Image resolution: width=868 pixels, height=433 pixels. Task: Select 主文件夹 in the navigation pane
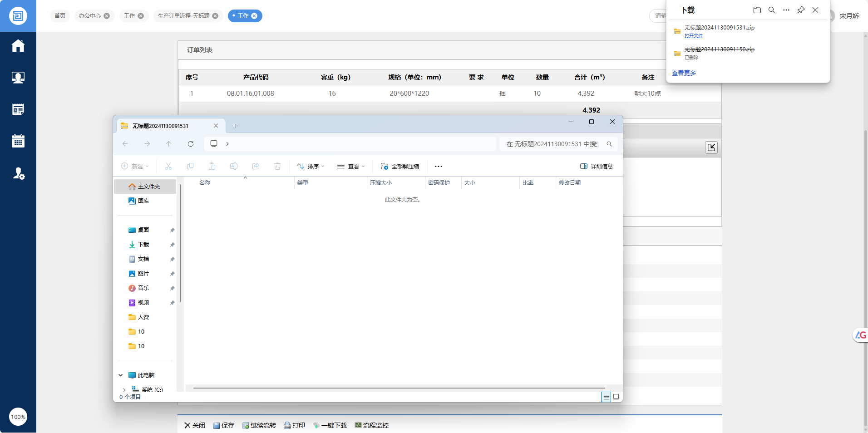145,187
